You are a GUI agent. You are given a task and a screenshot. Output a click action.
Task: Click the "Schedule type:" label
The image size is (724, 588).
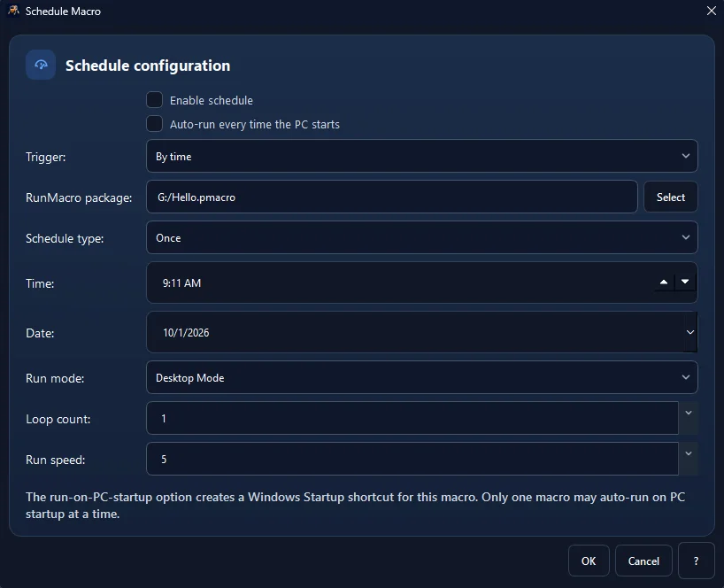[x=65, y=238]
